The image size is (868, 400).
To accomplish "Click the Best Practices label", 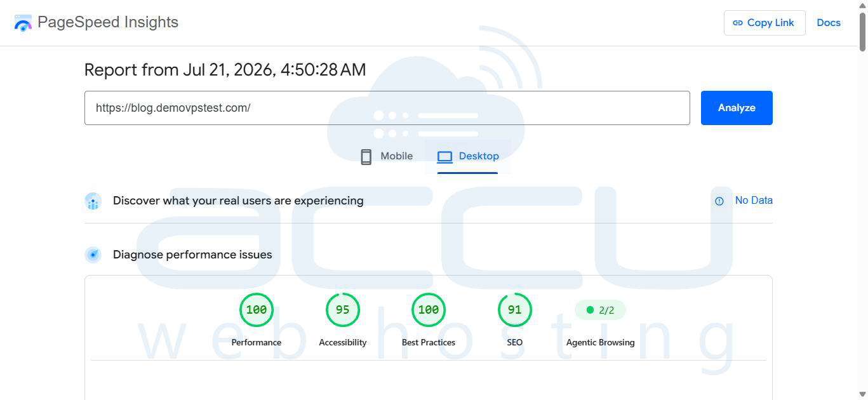I will pos(429,342).
